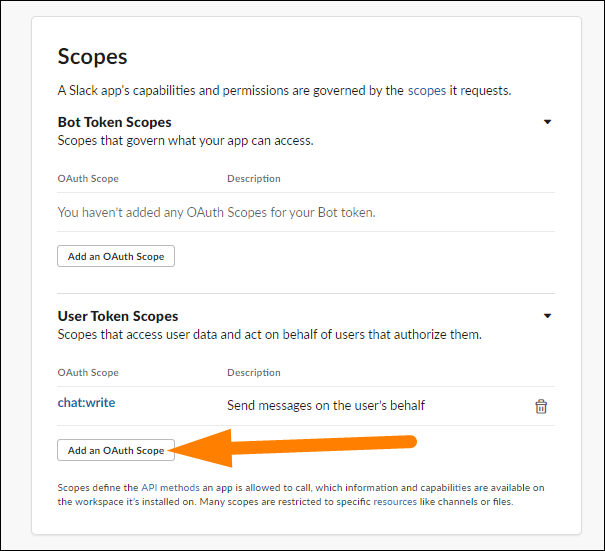The width and height of the screenshot is (605, 551).
Task: Select the chat:write scope name
Action: pos(87,404)
